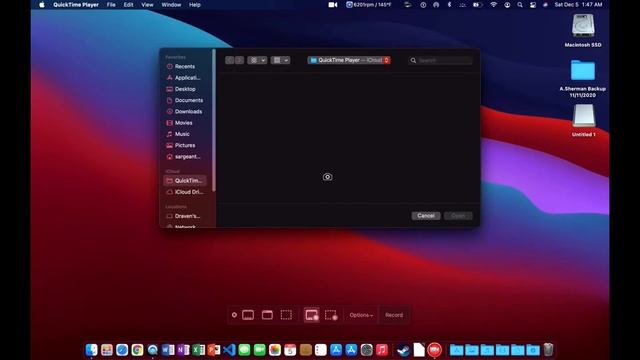
Task: Open Google Chrome from the Dock
Action: coord(137,350)
